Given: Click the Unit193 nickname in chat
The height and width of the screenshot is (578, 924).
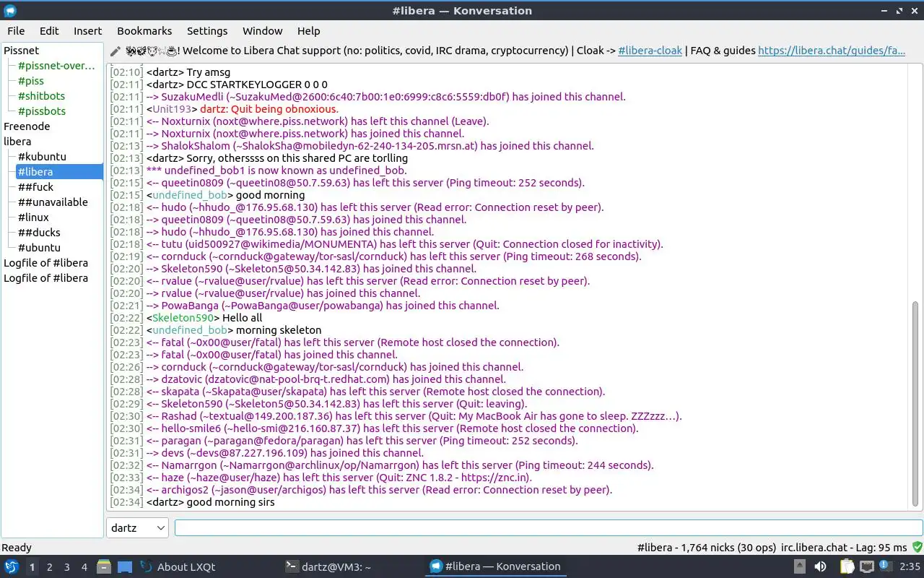Looking at the screenshot, I should [x=173, y=109].
